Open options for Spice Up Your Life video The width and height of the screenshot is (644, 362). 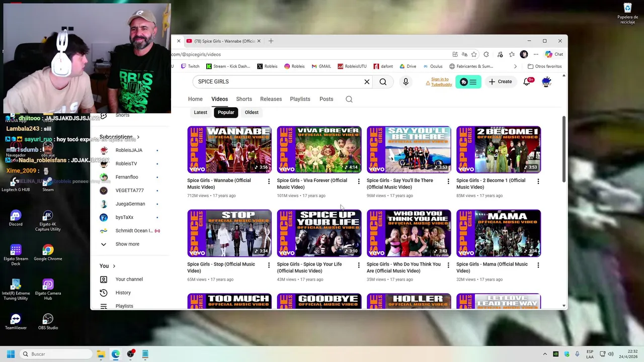tap(359, 265)
